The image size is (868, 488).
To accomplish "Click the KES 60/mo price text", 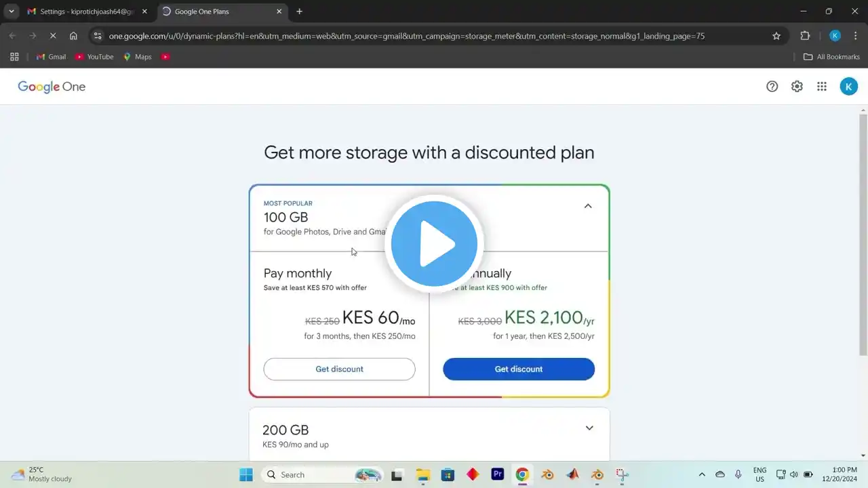I will (x=378, y=318).
